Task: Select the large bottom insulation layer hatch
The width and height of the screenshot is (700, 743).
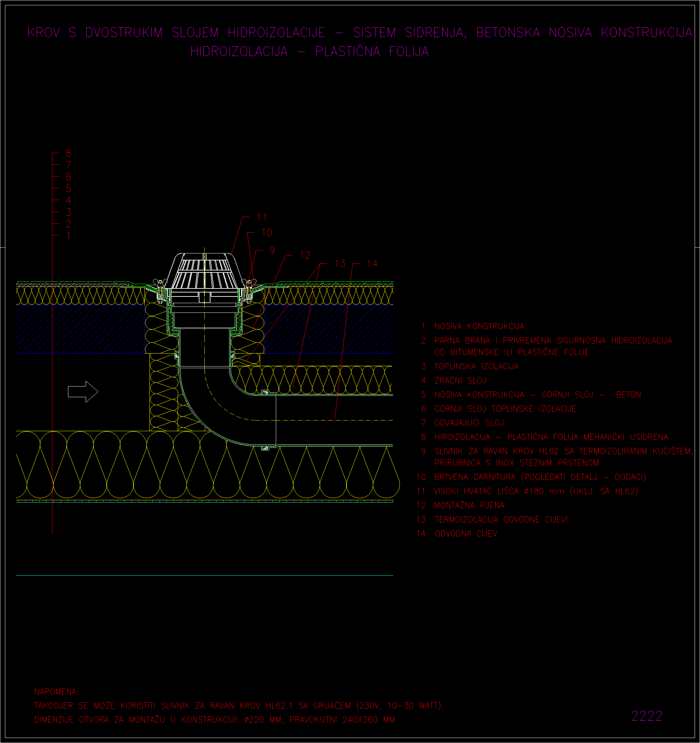Action: 207,465
